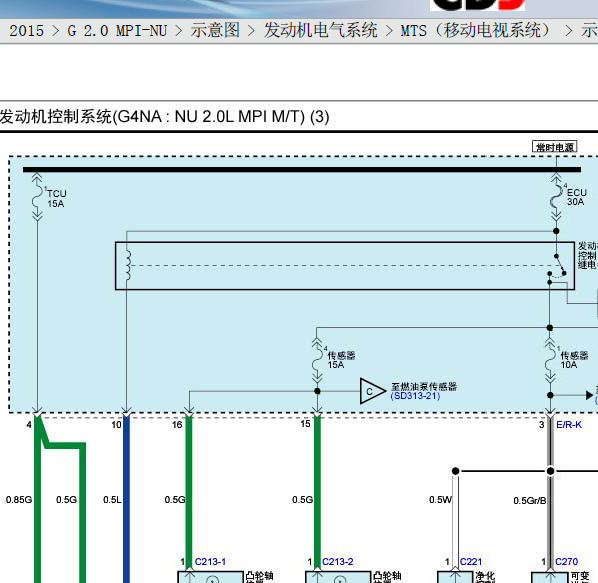The height and width of the screenshot is (583, 598).
Task: Click the 0.5L blue wire label
Action: [112, 499]
